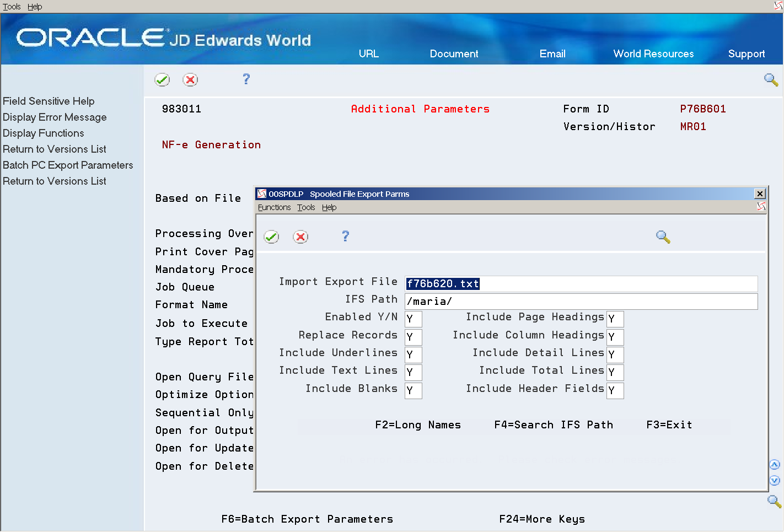This screenshot has height=532, width=784.
Task: Click the Form ID value P76B601
Action: click(x=703, y=109)
